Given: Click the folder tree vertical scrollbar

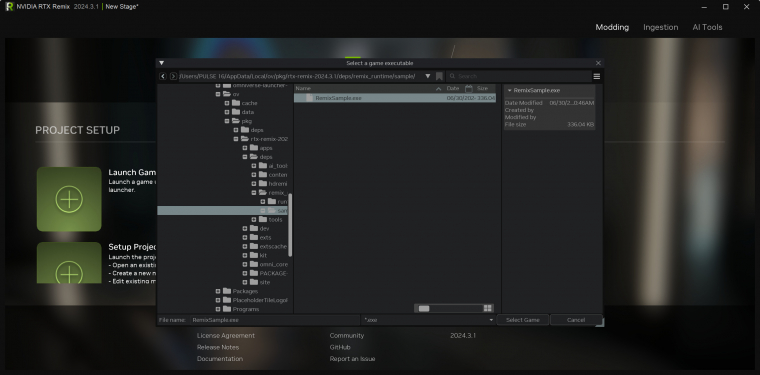Looking at the screenshot, I should pos(290,225).
